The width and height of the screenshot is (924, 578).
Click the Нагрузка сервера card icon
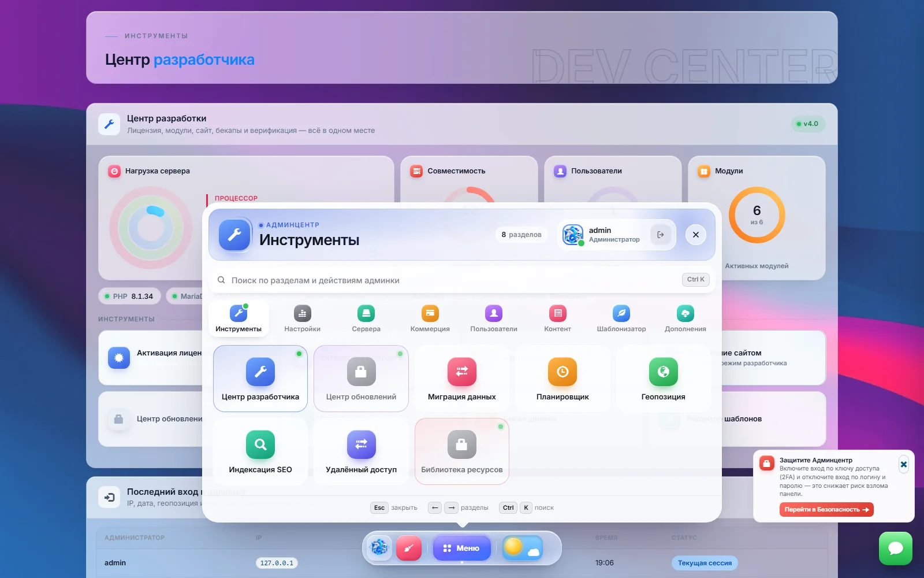[114, 171]
